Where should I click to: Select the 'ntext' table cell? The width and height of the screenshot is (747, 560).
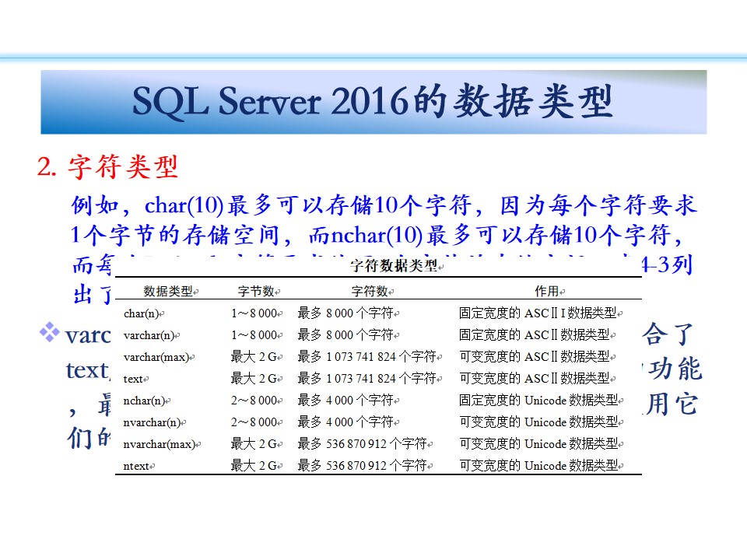pos(137,466)
